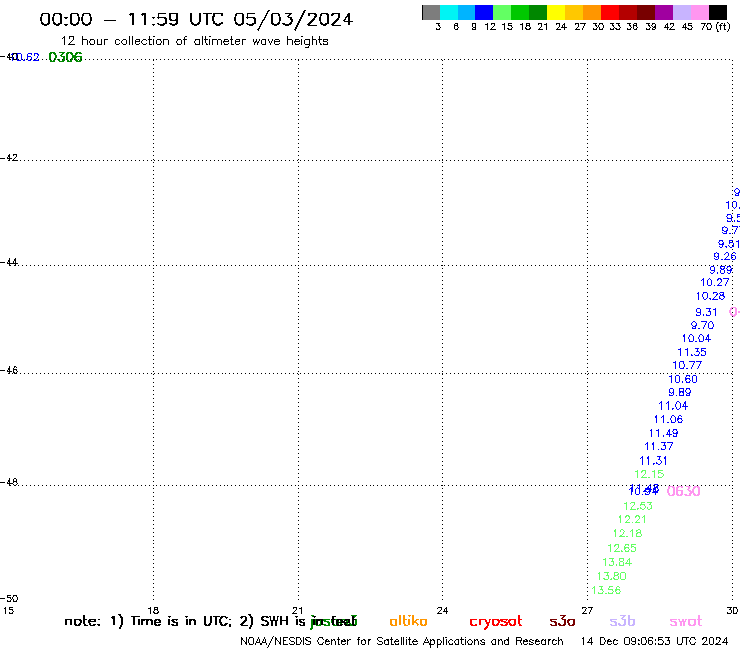This screenshot has height=650, width=740.
Task: Click the pink time label 0630
Action: click(x=683, y=492)
